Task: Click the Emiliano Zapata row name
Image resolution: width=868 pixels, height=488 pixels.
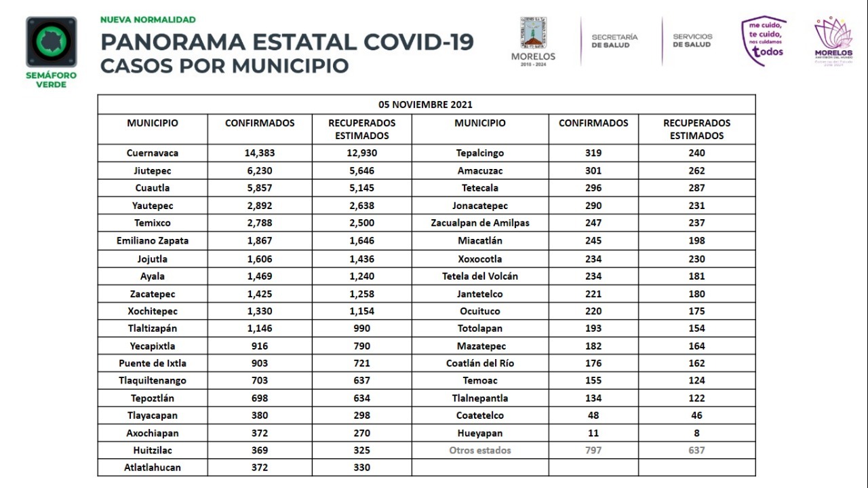Action: point(153,240)
